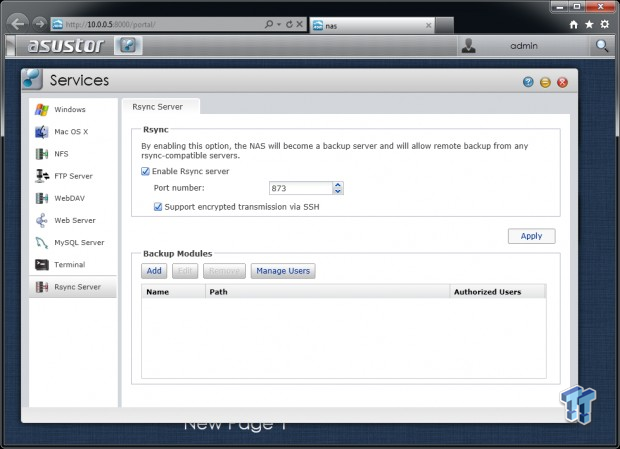620x449 pixels.
Task: Open the address bar dropdown arrow
Action: pyautogui.click(x=279, y=25)
